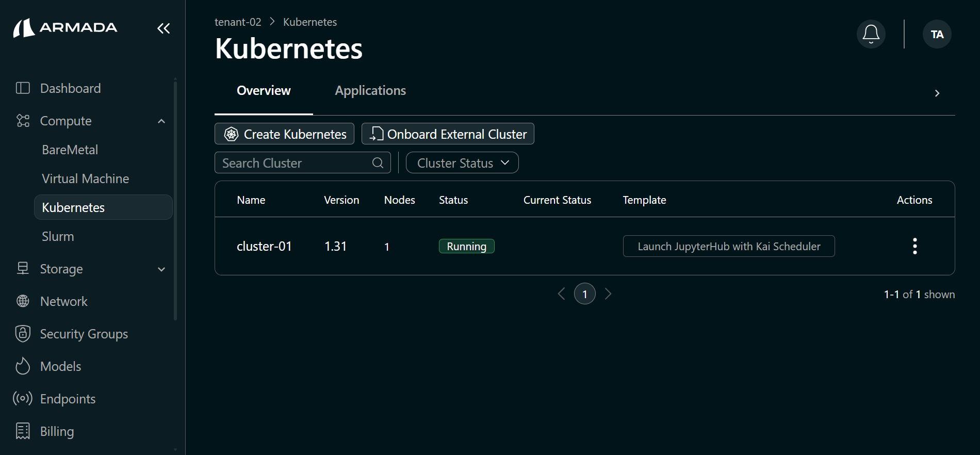Viewport: 980px width, 455px height.
Task: Click the onboard file icon
Action: point(377,134)
